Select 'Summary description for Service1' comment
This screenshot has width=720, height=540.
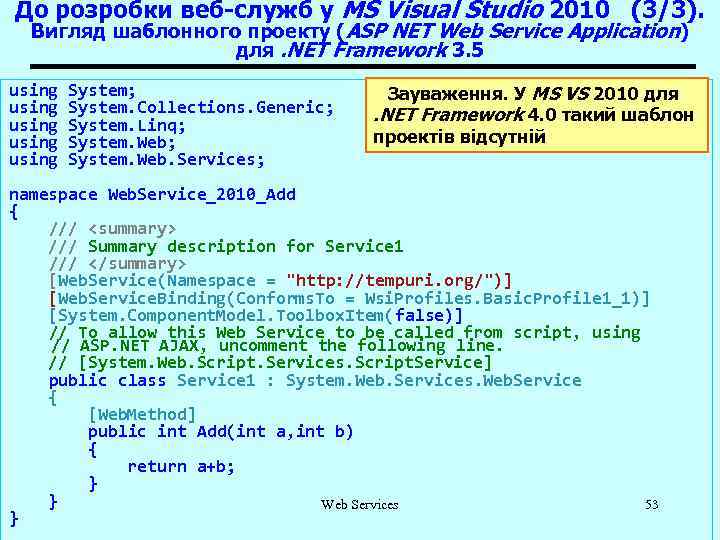245,247
